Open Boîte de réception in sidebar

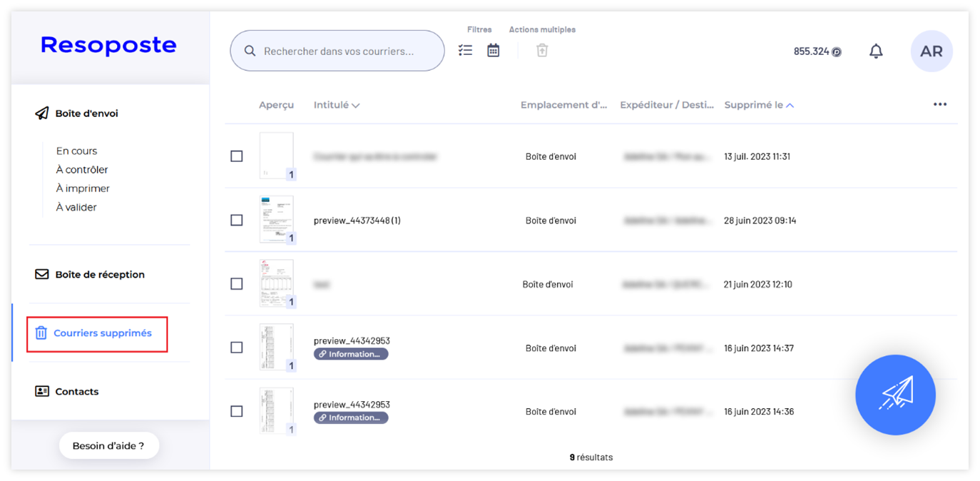point(99,275)
